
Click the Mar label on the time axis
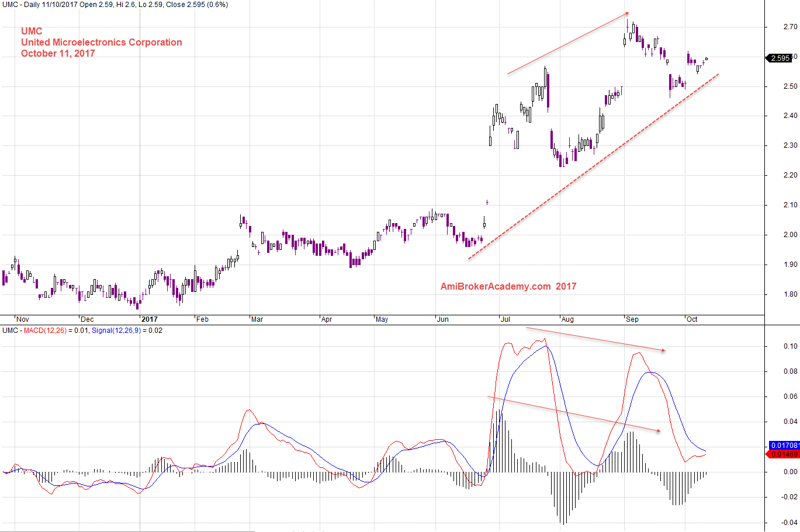click(x=257, y=319)
